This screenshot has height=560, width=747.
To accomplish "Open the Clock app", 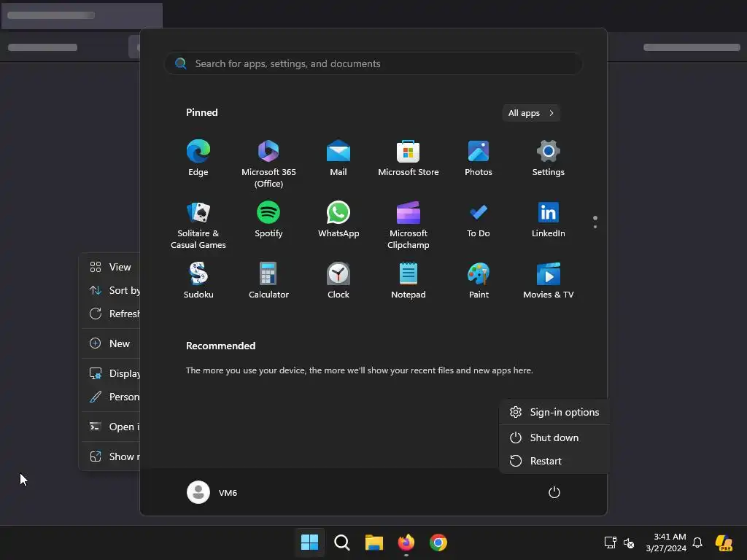I will (x=338, y=281).
